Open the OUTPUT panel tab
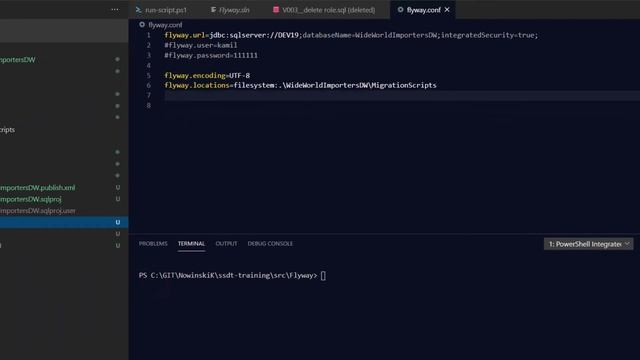This screenshot has height=360, width=640. click(x=226, y=244)
